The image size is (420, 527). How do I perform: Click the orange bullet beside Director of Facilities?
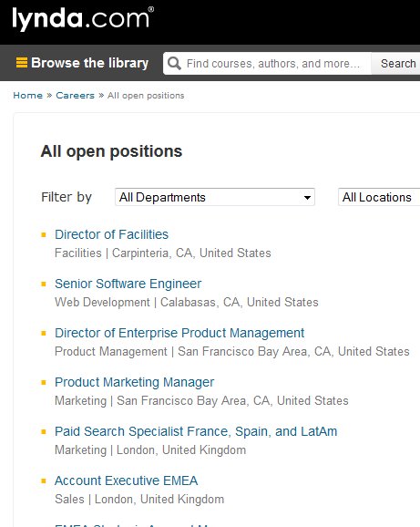coord(44,235)
